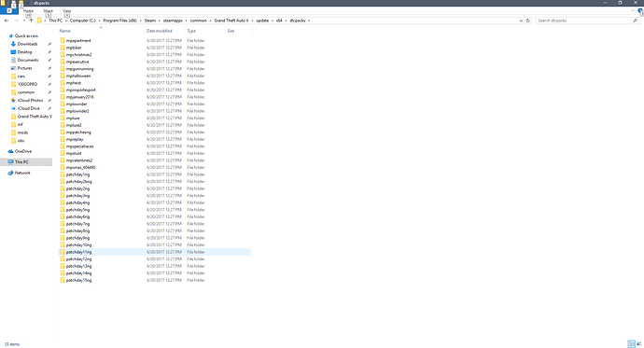
Task: Open the View ribbon tab
Action: click(x=66, y=11)
